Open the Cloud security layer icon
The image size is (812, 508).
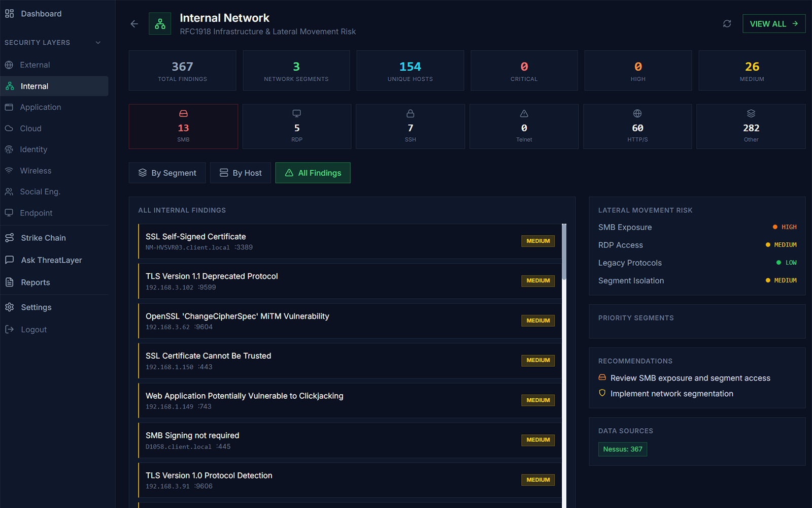point(9,128)
